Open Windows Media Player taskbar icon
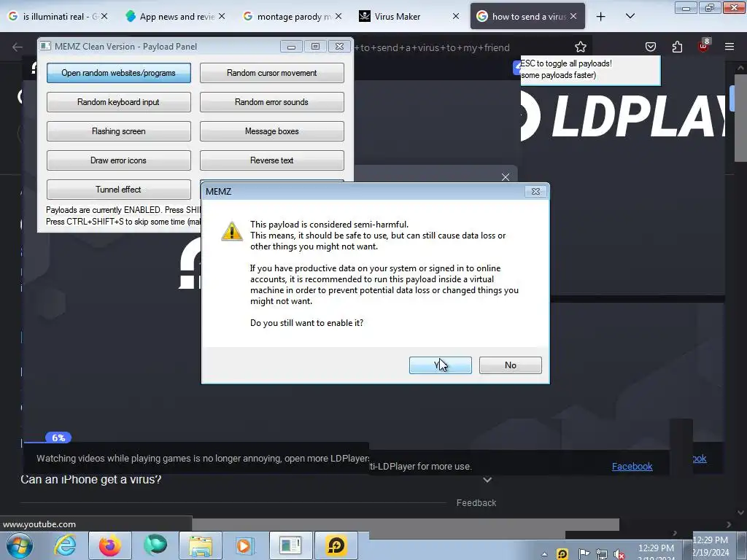 244,545
